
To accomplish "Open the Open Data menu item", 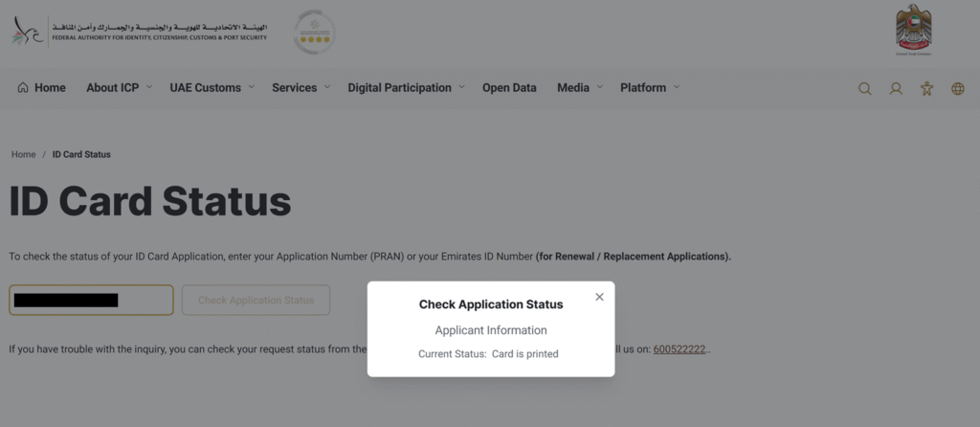I will [x=509, y=88].
